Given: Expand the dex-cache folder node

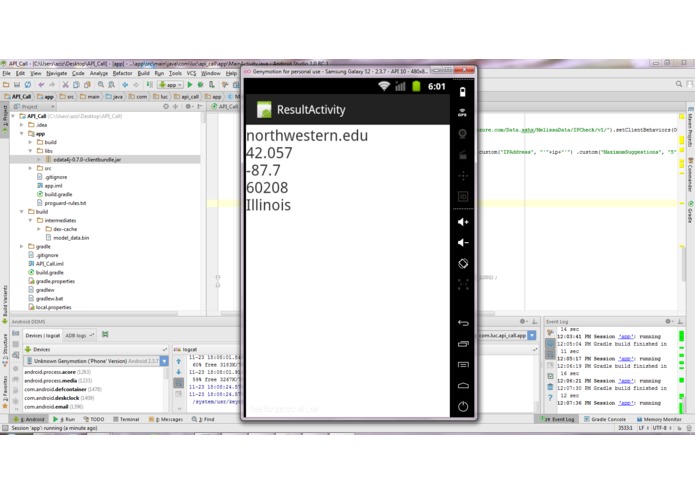Looking at the screenshot, I should [x=39, y=229].
